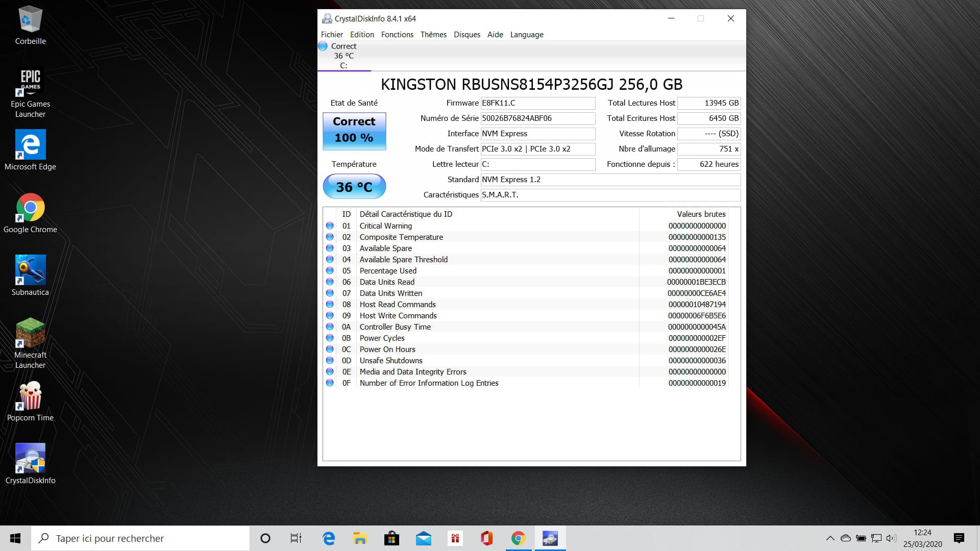980x551 pixels.
Task: Select the Data Units Read row
Action: pyautogui.click(x=526, y=282)
